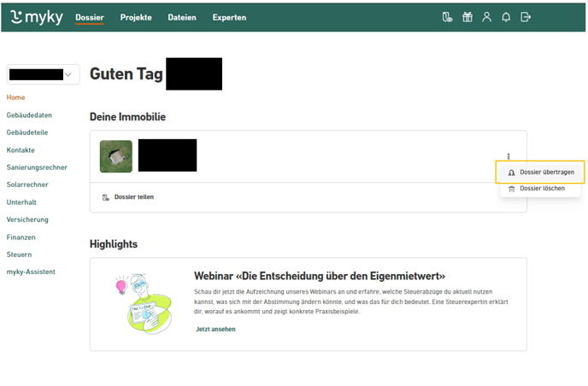Click the Jetzt ansehen webinar link
Screen dimensions: 588x386
(x=215, y=329)
